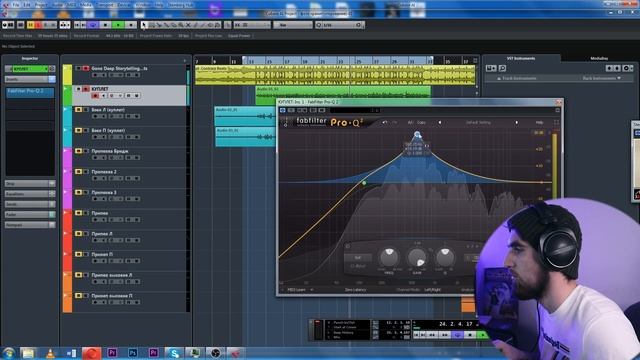The height and width of the screenshot is (360, 640).
Task: Select track Припевка 2
Action: pos(104,172)
